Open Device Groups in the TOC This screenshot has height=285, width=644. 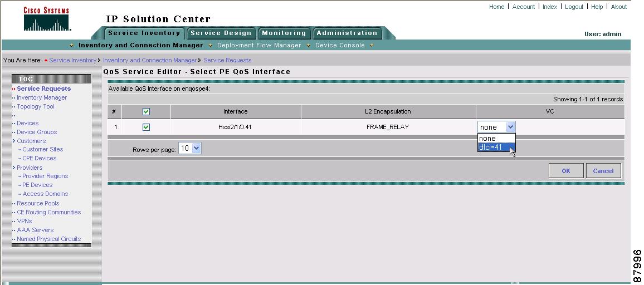[x=37, y=132]
